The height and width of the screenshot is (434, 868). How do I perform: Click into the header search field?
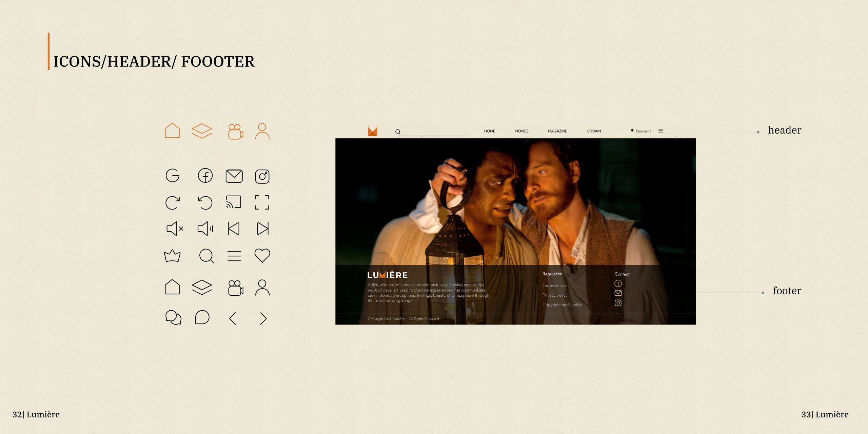click(431, 132)
